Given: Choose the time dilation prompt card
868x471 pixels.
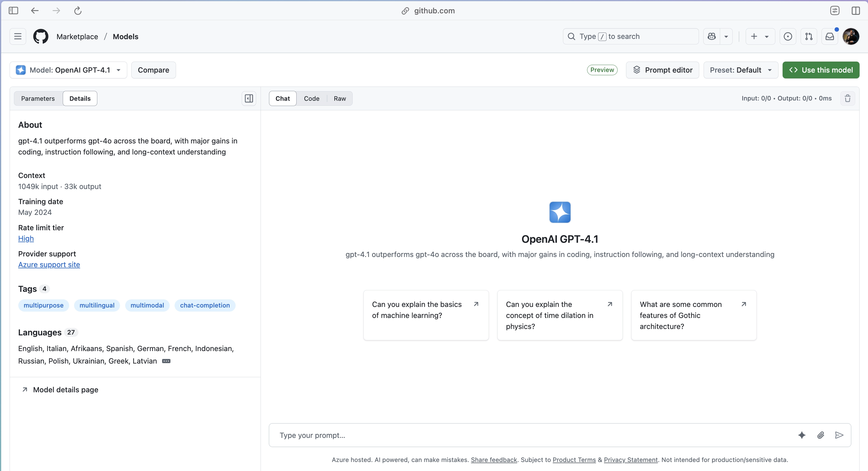Looking at the screenshot, I should pyautogui.click(x=560, y=315).
